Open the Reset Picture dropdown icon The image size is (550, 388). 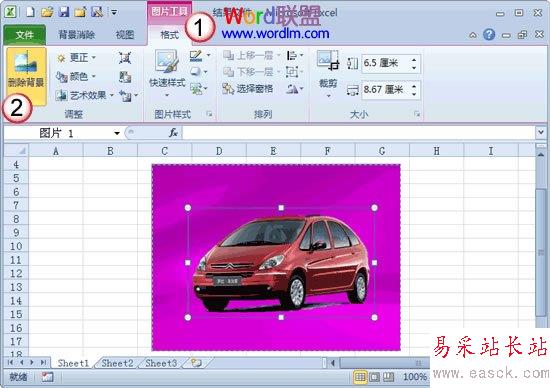pyautogui.click(x=128, y=95)
